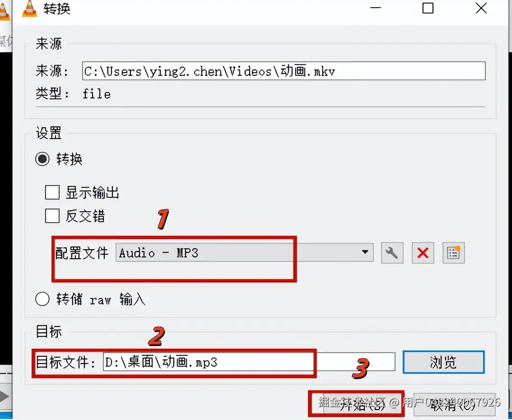
Task: Create a new profile icon
Action: (454, 253)
